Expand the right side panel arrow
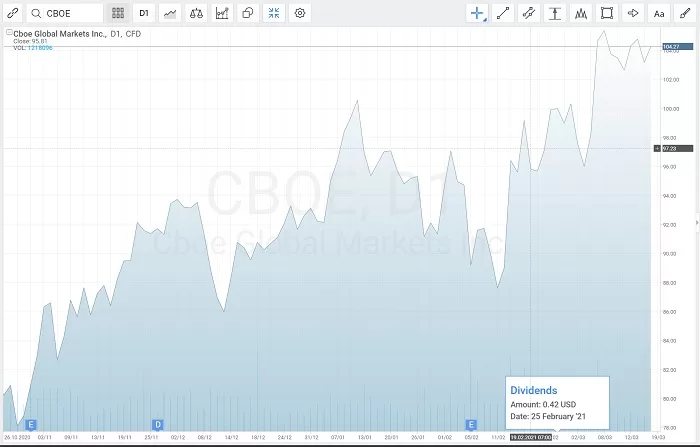 pyautogui.click(x=697, y=222)
